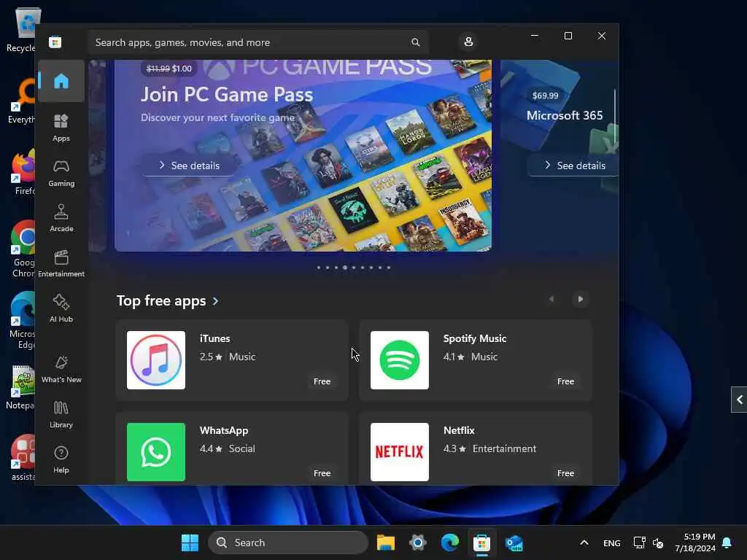Open the Recycle Bin desktop icon
The image size is (747, 560).
(20, 31)
